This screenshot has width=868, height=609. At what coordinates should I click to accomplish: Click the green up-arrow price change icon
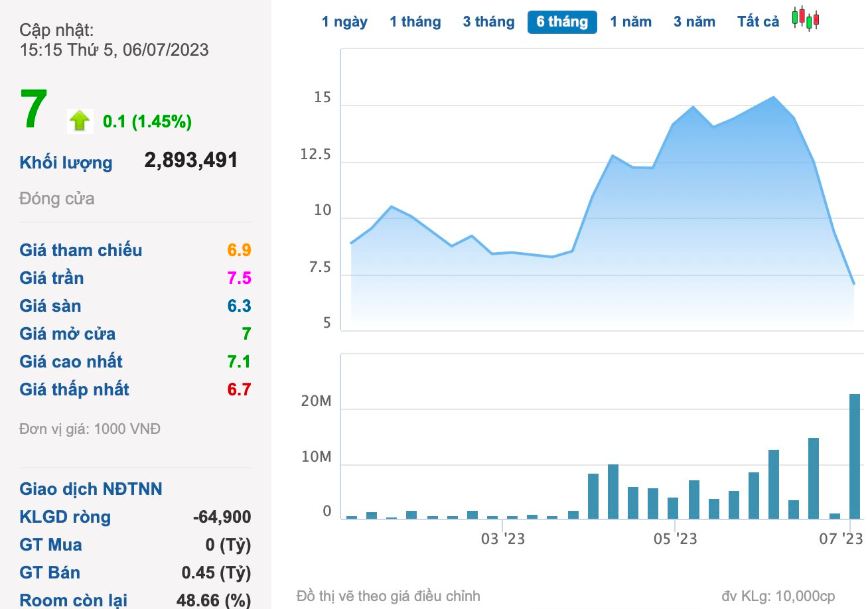[x=80, y=121]
